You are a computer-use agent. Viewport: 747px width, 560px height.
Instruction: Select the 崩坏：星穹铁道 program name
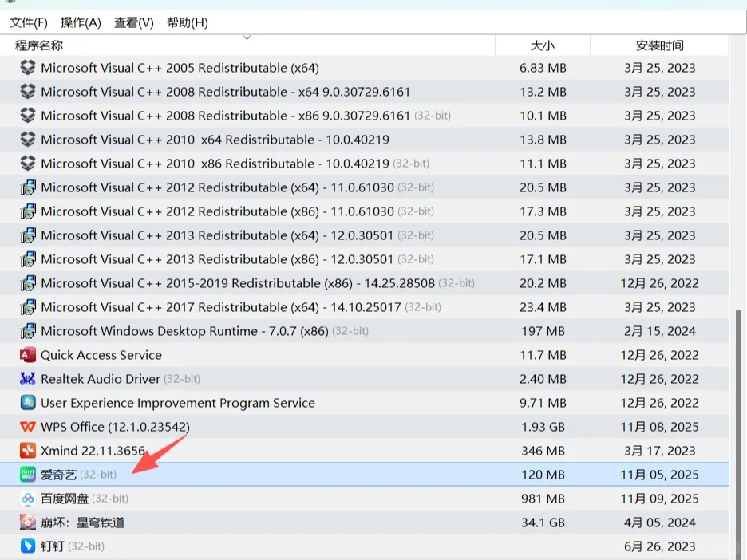tap(82, 523)
